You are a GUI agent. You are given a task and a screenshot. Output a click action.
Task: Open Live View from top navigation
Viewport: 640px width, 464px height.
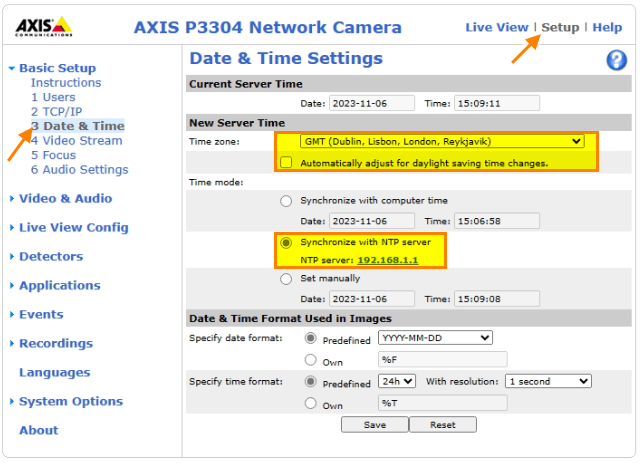pyautogui.click(x=497, y=27)
